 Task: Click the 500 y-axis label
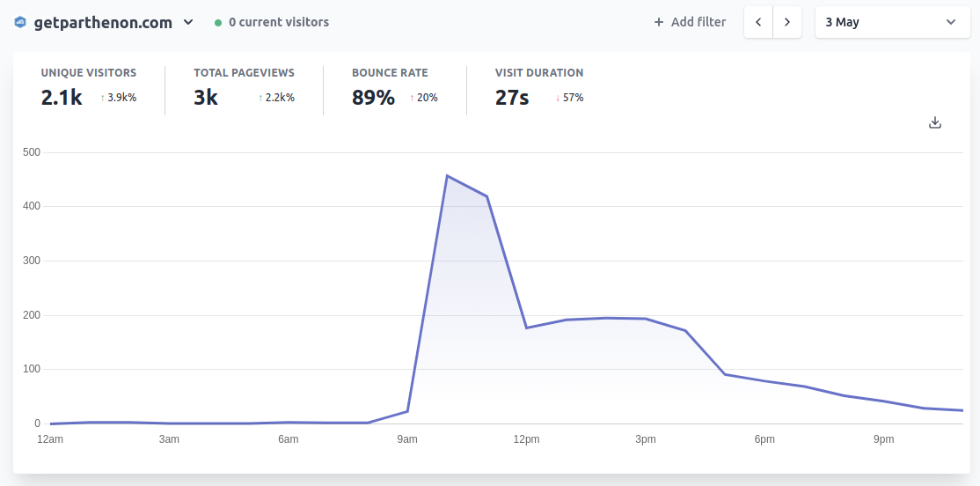tap(33, 152)
